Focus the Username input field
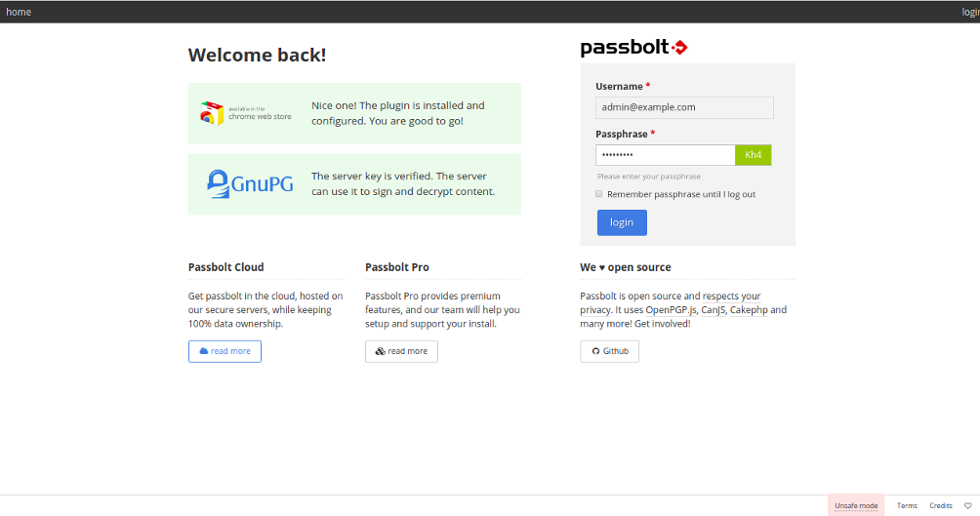The height and width of the screenshot is (516, 980). pyautogui.click(x=684, y=107)
